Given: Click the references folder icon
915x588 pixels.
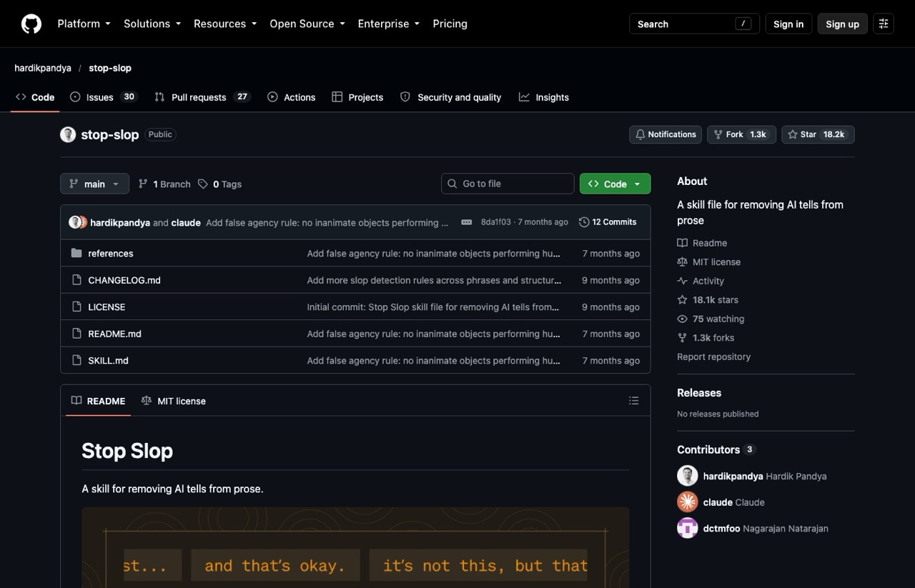Looking at the screenshot, I should [76, 254].
